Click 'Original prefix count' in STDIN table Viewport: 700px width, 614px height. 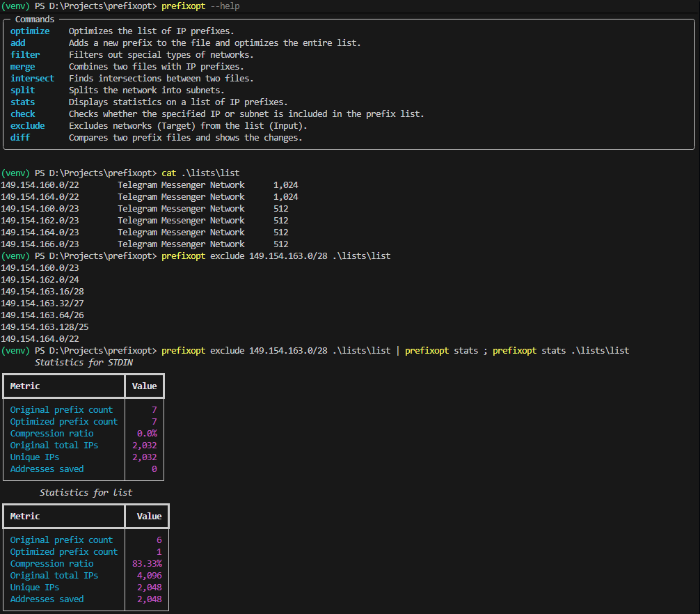(x=62, y=410)
